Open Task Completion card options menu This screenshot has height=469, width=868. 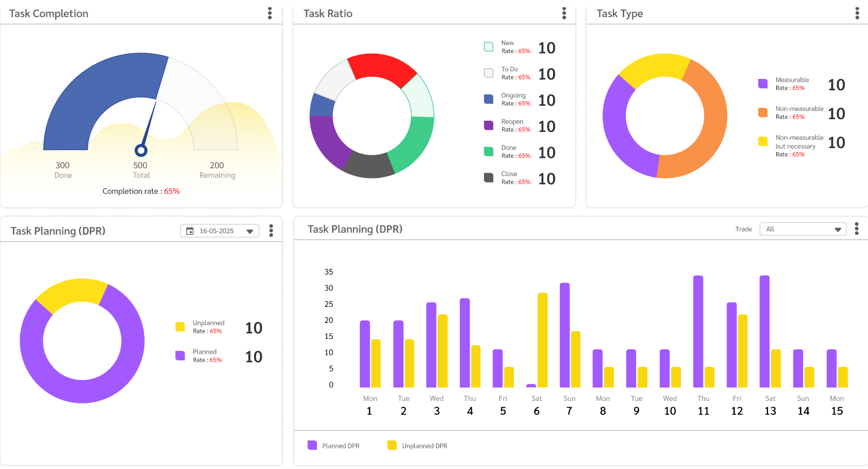[x=270, y=13]
